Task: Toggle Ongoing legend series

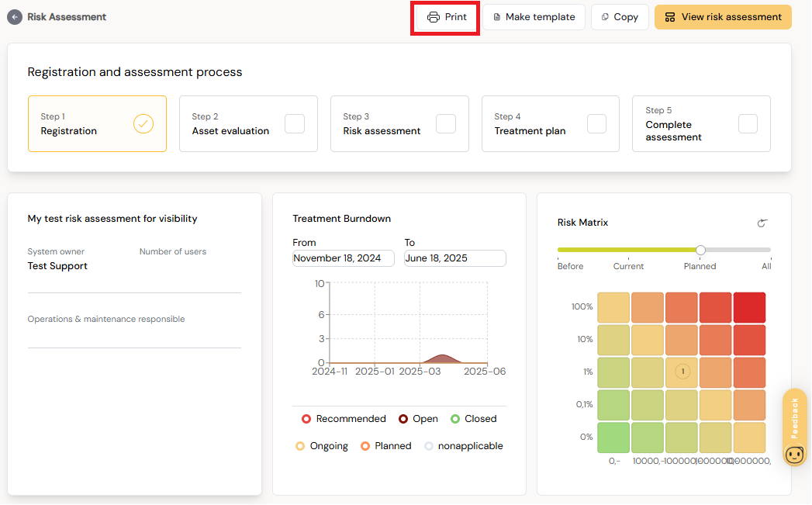Action: 322,446
